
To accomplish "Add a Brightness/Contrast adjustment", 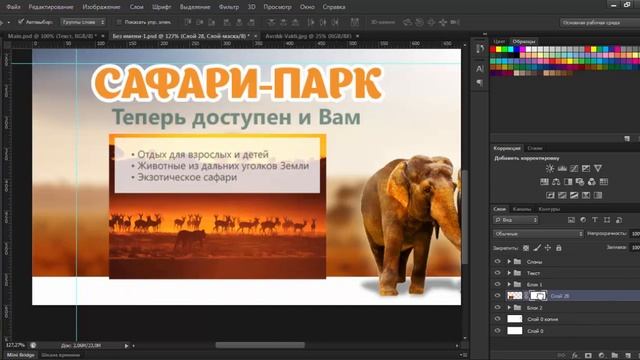I will [550, 168].
